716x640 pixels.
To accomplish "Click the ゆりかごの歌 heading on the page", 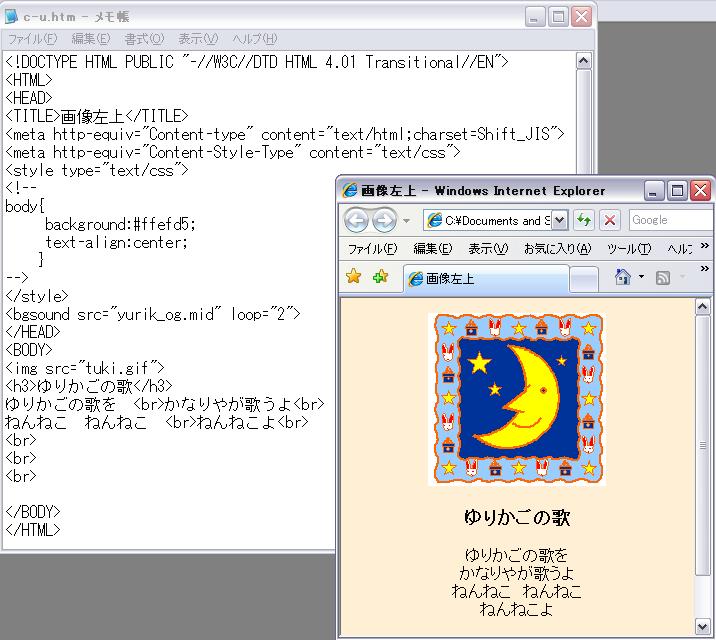I will 517,518.
